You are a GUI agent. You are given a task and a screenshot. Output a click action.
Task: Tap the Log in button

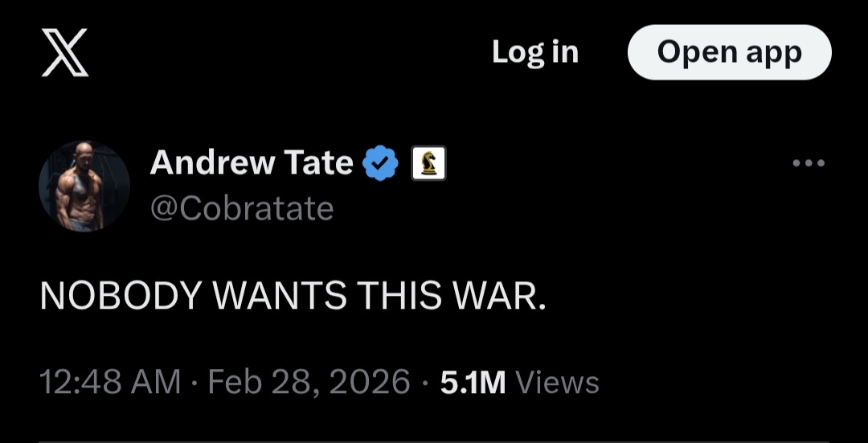pos(535,52)
